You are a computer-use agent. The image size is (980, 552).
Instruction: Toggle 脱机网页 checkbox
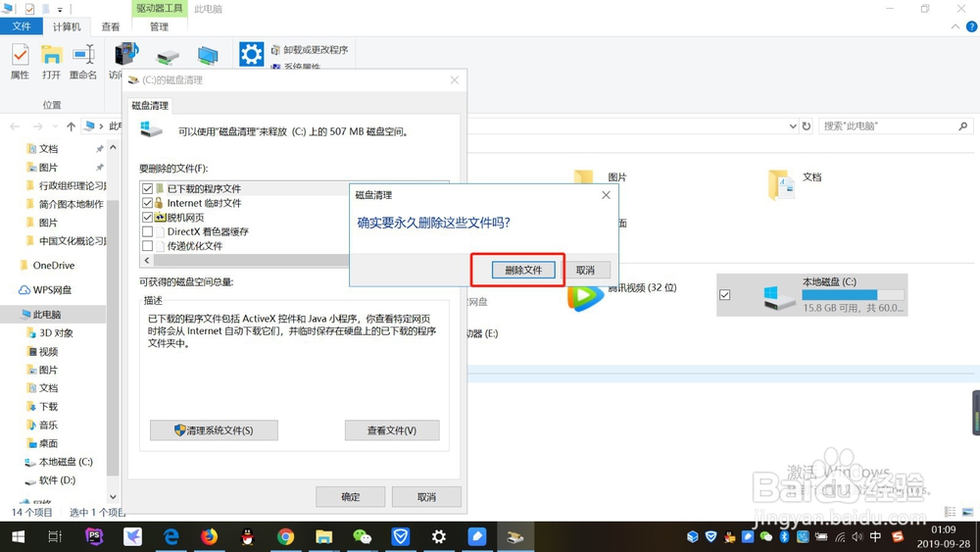click(148, 217)
